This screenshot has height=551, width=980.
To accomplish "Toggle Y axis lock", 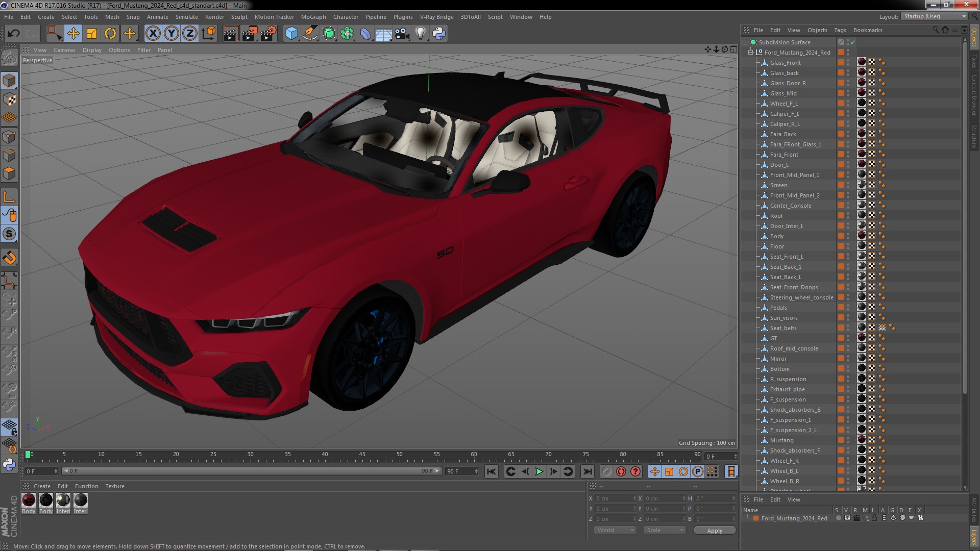I will (171, 34).
